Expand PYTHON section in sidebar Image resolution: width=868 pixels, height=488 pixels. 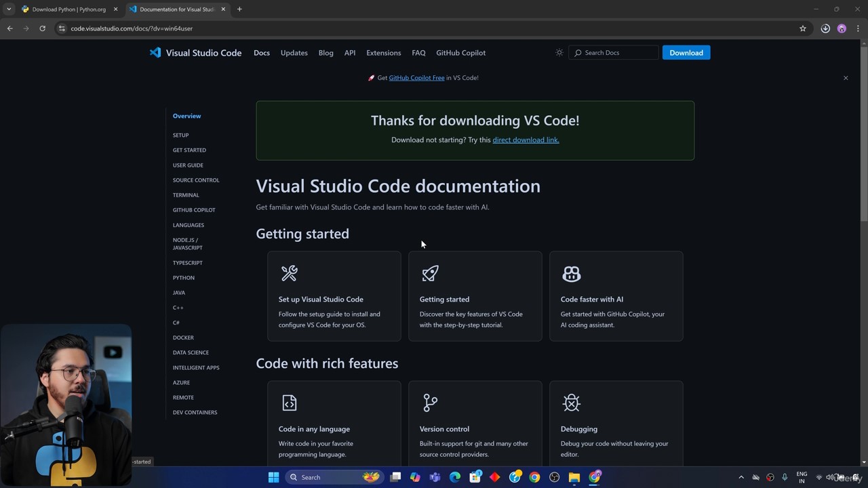184,278
